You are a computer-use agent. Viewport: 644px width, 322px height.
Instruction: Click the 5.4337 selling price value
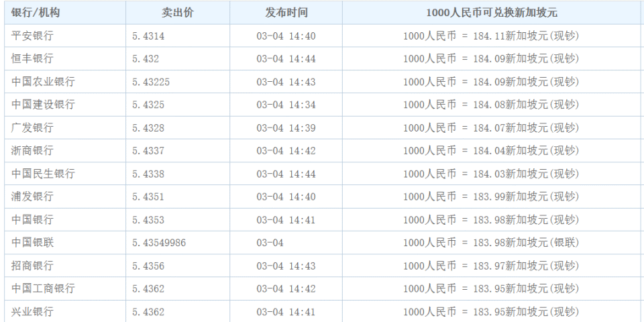[x=148, y=151]
